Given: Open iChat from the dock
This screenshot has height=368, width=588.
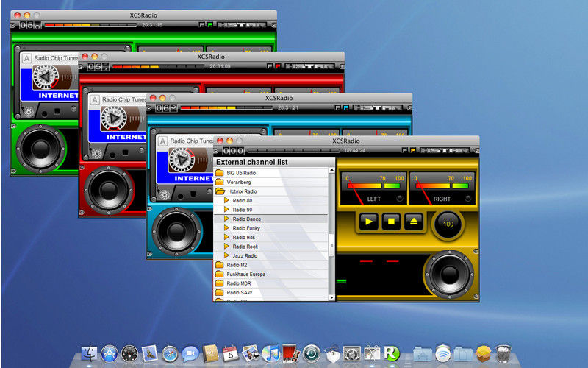Looking at the screenshot, I should click(x=190, y=354).
